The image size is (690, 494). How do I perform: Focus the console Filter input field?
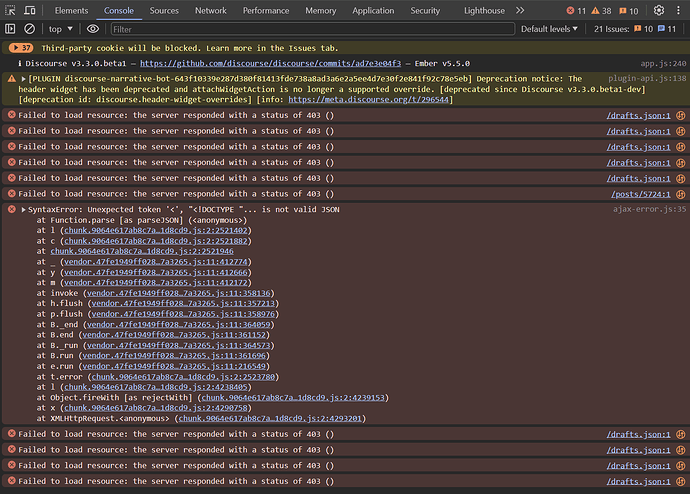(312, 29)
